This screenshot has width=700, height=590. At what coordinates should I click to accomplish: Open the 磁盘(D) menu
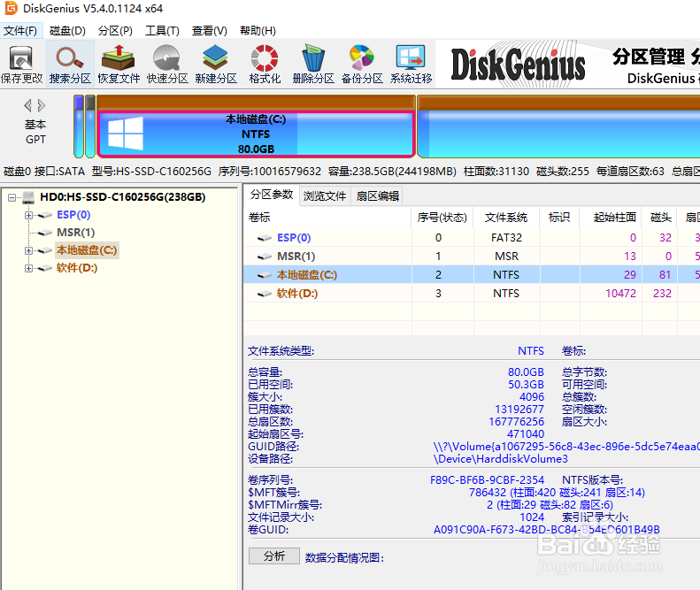[x=67, y=31]
